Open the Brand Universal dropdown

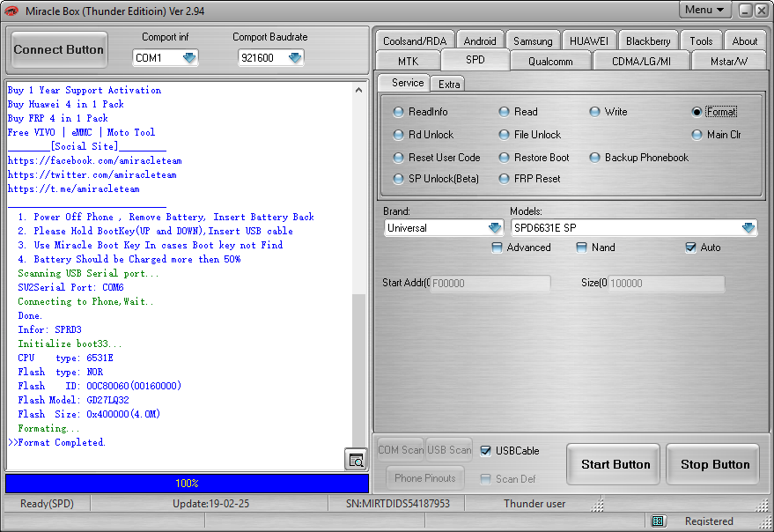495,228
